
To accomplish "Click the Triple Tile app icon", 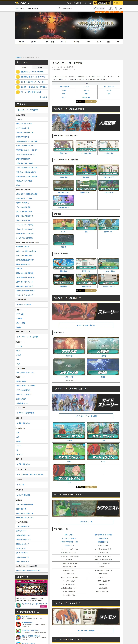I will pos(18,631).
